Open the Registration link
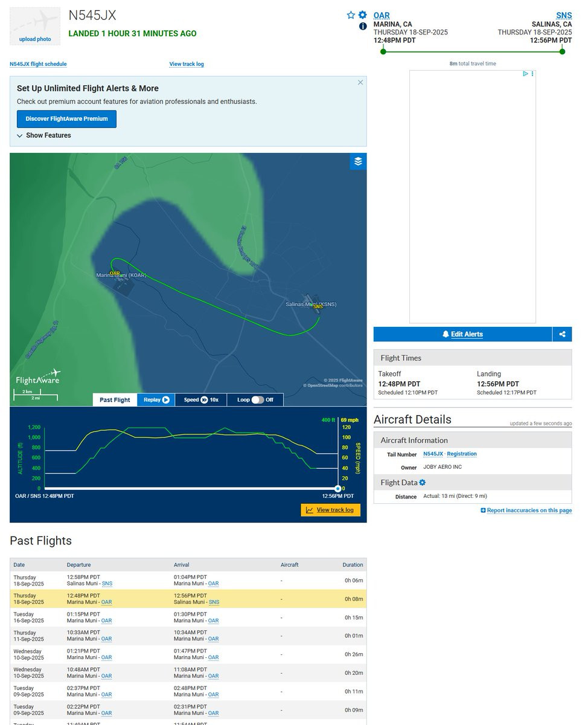This screenshot has height=725, width=588. 462,454
